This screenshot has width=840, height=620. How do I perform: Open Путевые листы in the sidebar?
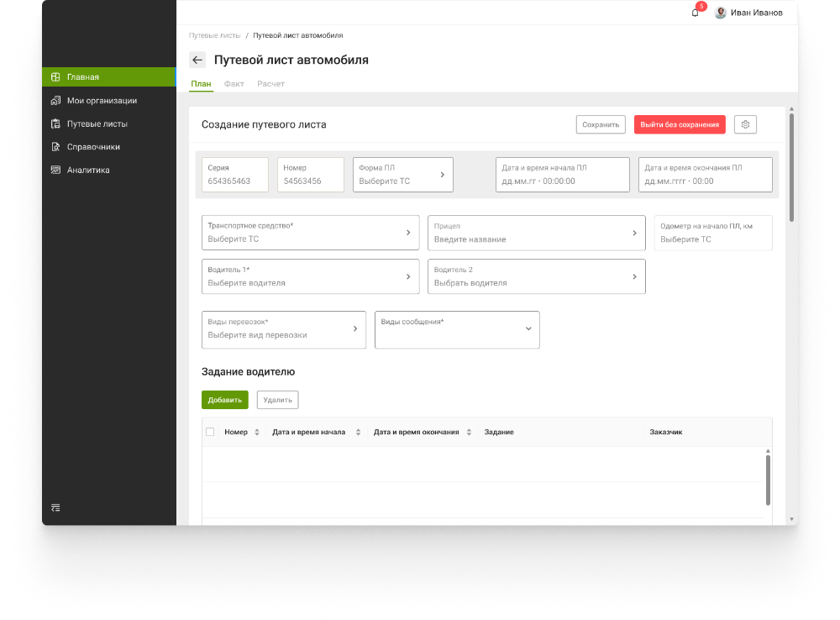coord(108,123)
